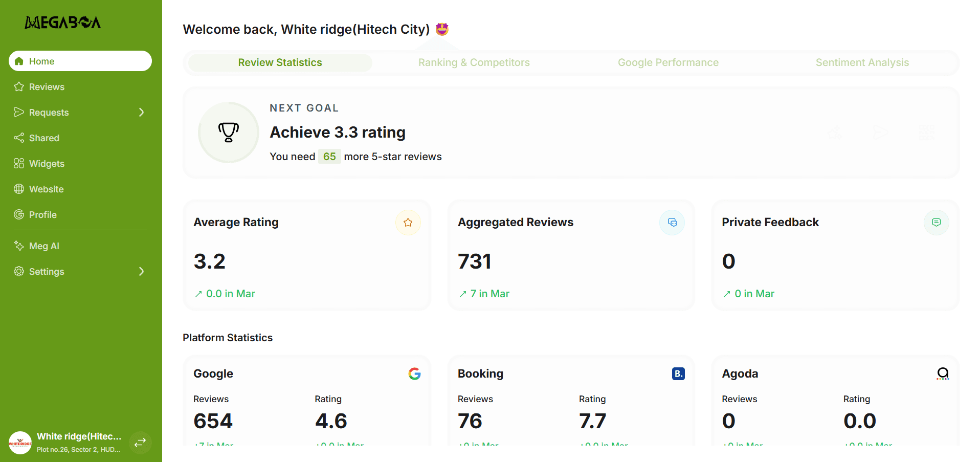This screenshot has height=462, width=980.
Task: Click Booking rating value '7.7'
Action: [x=593, y=421]
